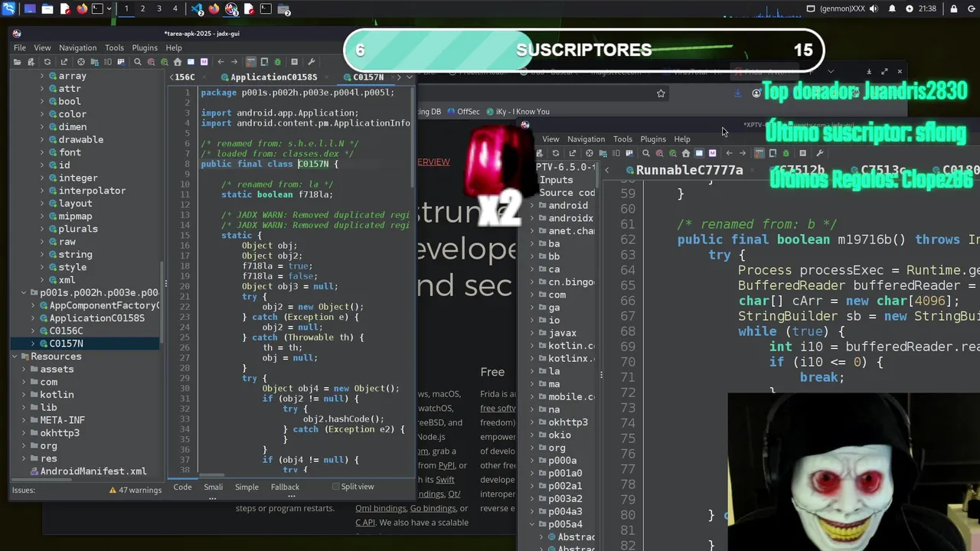980x551 pixels.
Task: Click the add files icon in front jadx-gui toolbar
Action: (x=31, y=62)
